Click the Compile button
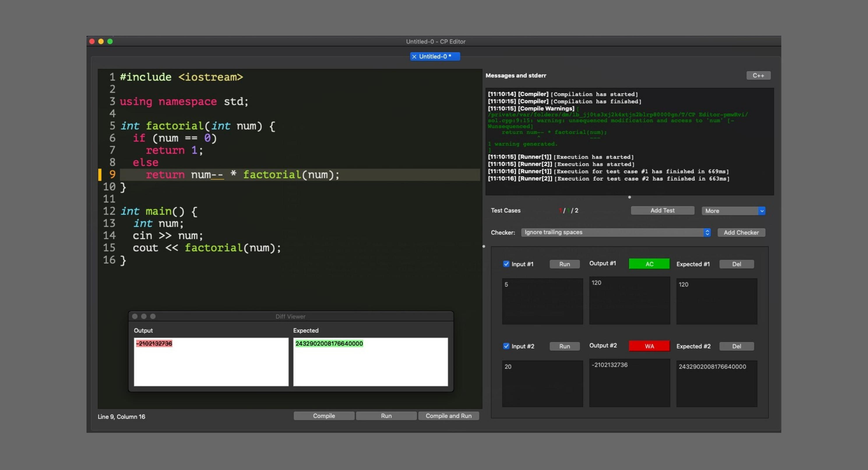868x470 pixels. (324, 416)
